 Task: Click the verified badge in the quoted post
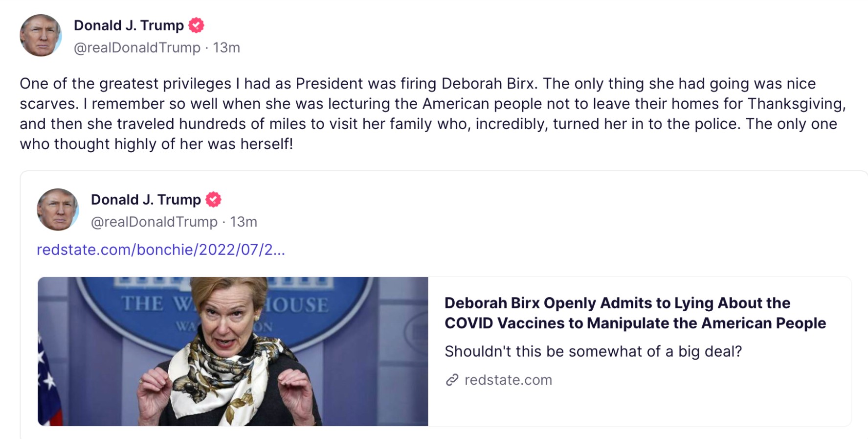click(214, 199)
